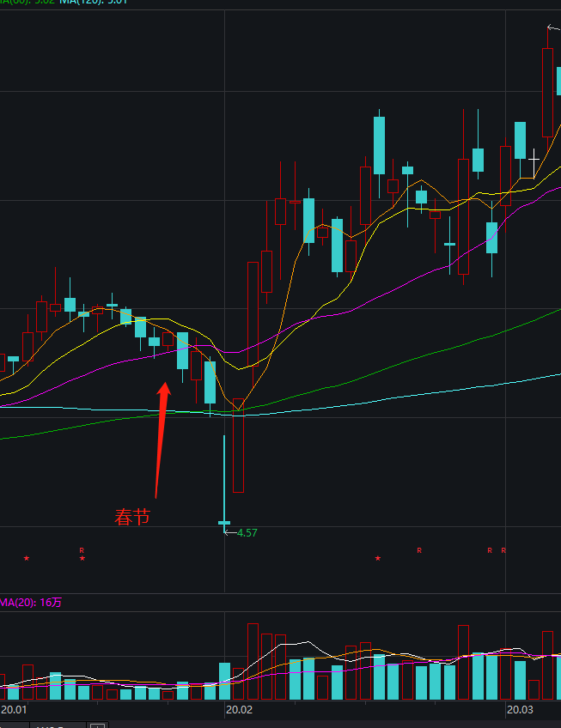The image size is (561, 728).
Task: Click the long red hollow candle right of the 4.57 low
Action: pos(239,446)
